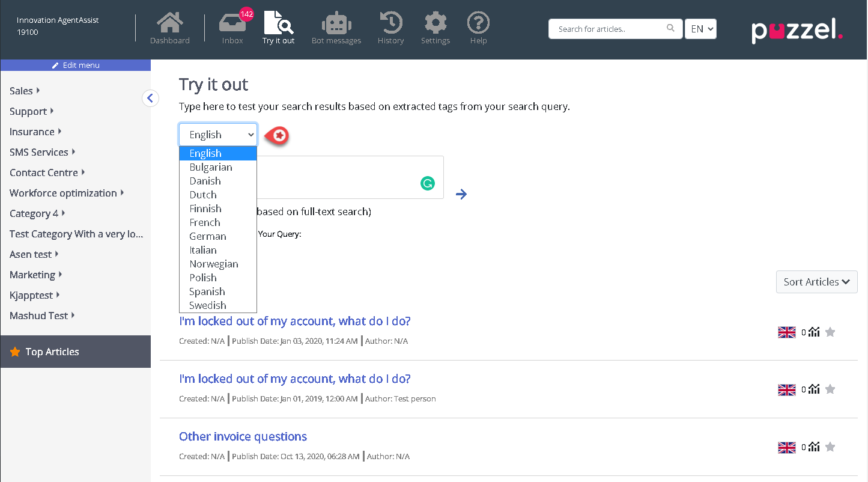Viewport: 868px width, 482px height.
Task: Open the Inbox with 142 badge
Action: (232, 28)
